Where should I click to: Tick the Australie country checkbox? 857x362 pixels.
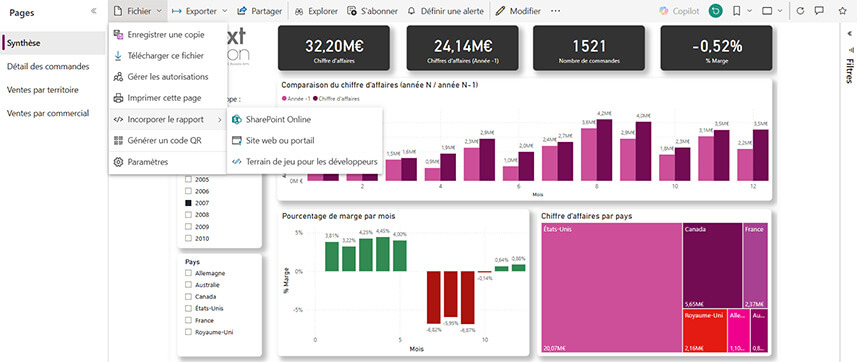[189, 285]
